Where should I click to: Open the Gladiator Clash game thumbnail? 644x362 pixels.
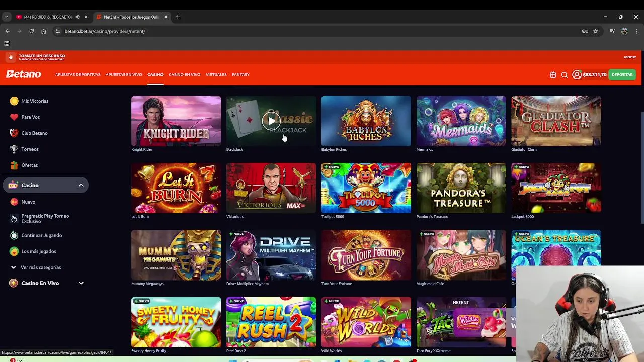click(x=556, y=121)
